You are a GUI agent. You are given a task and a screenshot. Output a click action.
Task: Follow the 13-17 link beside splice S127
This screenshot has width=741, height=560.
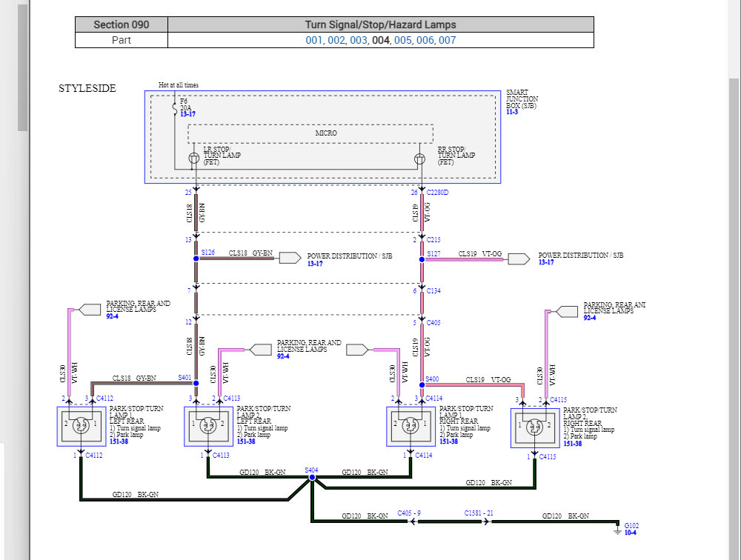pos(546,262)
